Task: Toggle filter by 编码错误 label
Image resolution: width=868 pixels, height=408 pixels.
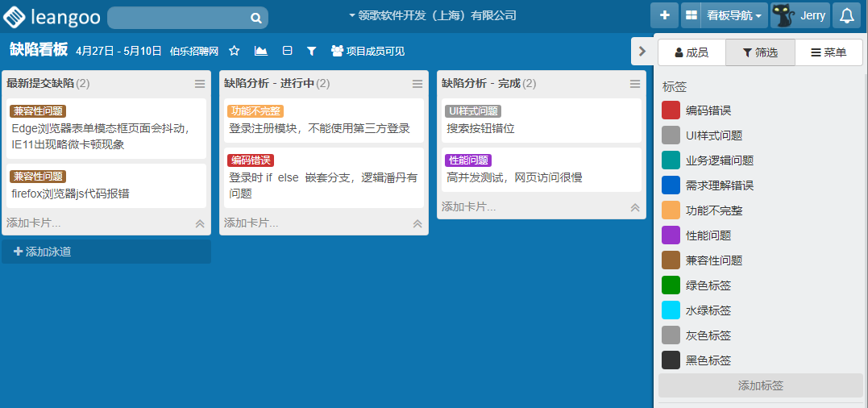Action: [708, 110]
